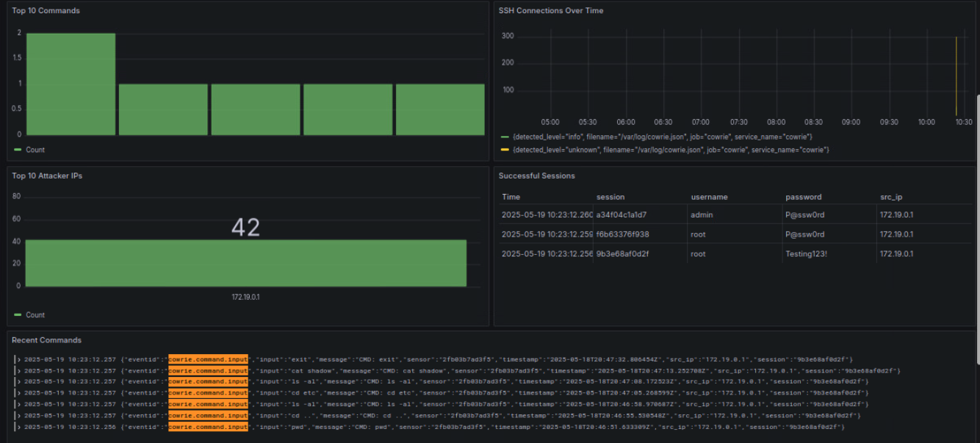Toggle the detected_level="unknown" legend series
This screenshot has width=980, height=443.
671,150
